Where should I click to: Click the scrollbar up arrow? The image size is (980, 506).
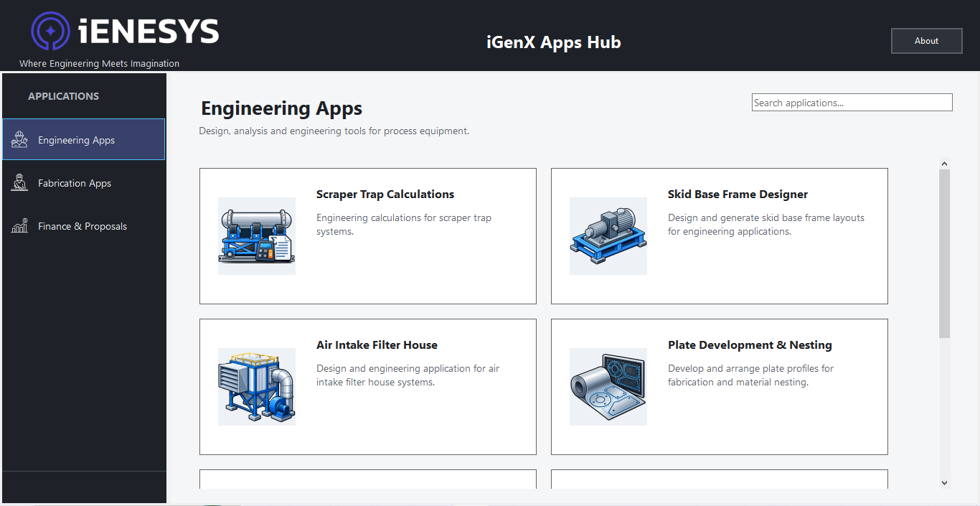[x=944, y=164]
